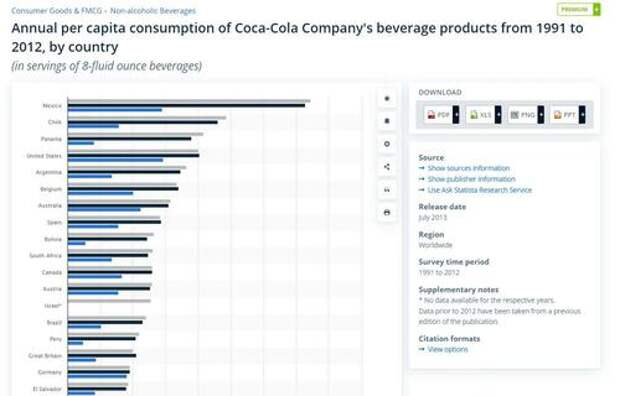Open Use Ask Statista Research Service link
The width and height of the screenshot is (620, 396).
(x=480, y=190)
